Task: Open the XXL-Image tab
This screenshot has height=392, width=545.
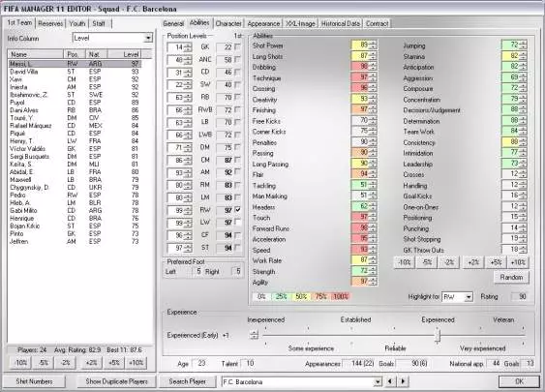Action: [x=300, y=23]
